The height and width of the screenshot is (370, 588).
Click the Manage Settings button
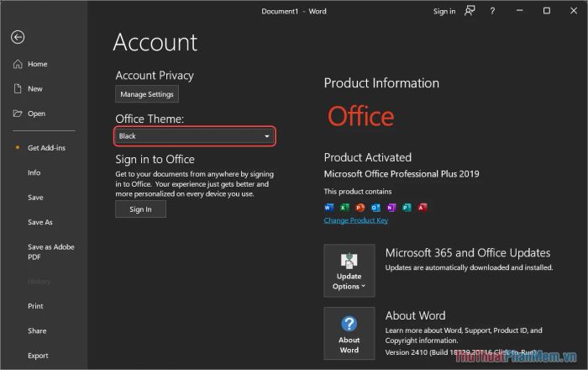147,94
